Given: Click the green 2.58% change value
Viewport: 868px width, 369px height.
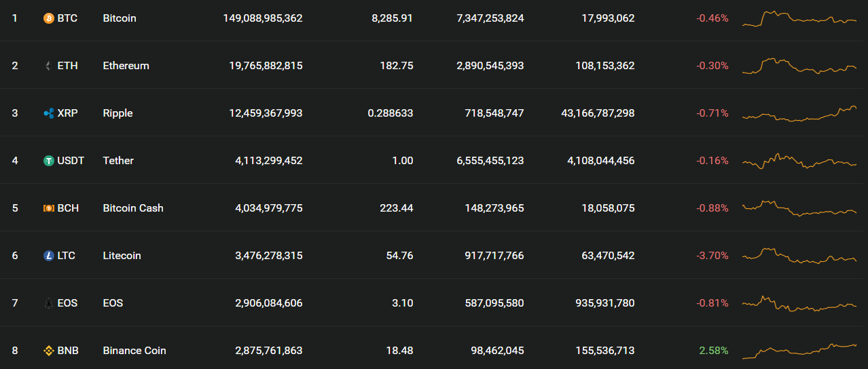Looking at the screenshot, I should coord(713,351).
